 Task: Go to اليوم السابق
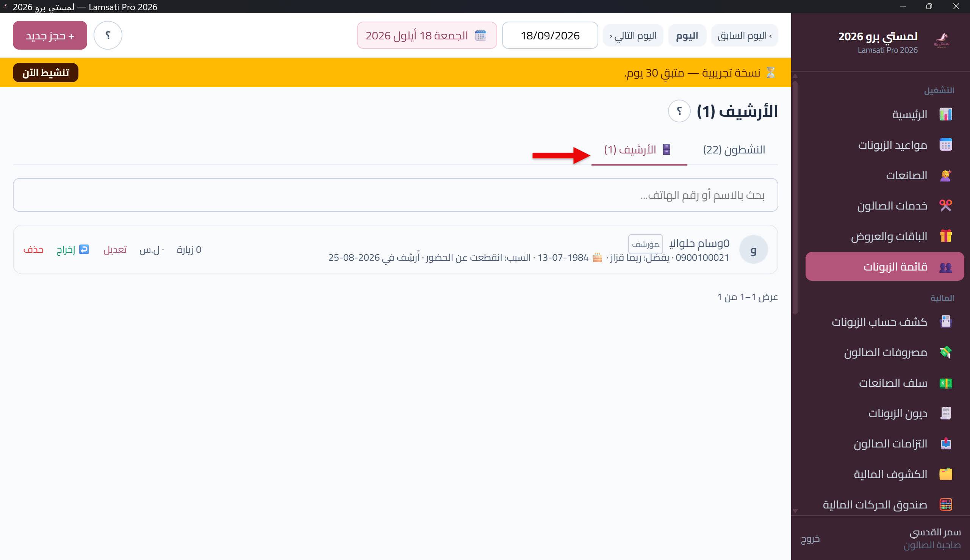pyautogui.click(x=744, y=35)
